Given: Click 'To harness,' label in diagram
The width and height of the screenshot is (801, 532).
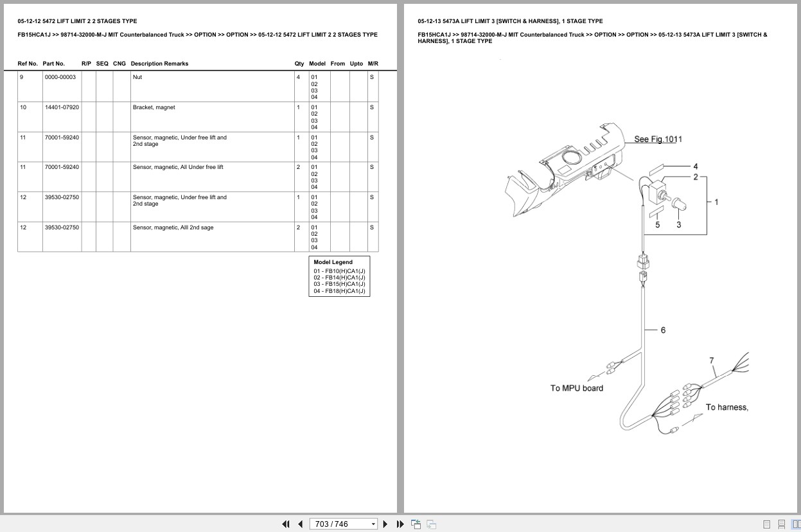Looking at the screenshot, I should click(x=727, y=407).
